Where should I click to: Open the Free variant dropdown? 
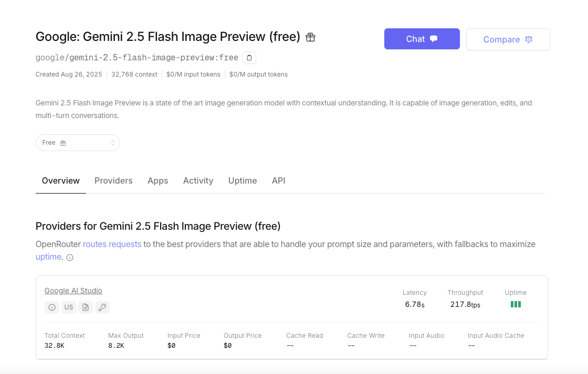(x=78, y=143)
